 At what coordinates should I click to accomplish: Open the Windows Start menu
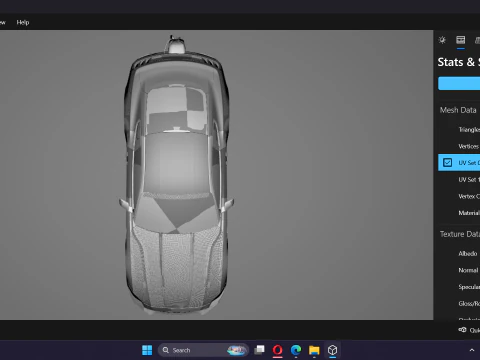[x=147, y=350]
